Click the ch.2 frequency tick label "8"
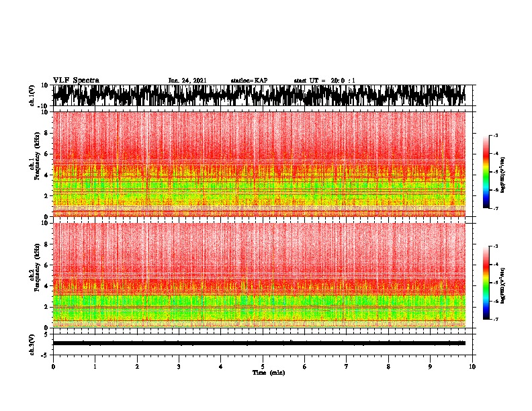The image size is (532, 411). (46, 244)
